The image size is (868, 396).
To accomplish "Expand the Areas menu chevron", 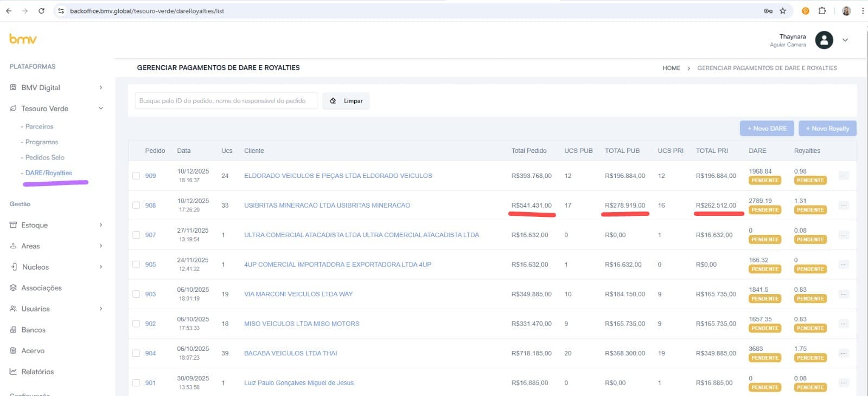I will click(x=101, y=246).
